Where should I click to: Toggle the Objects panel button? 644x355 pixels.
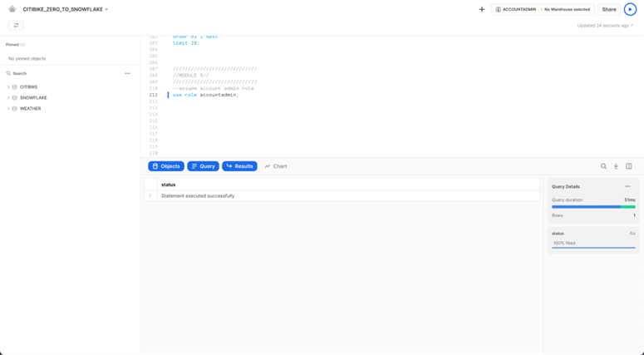[166, 166]
